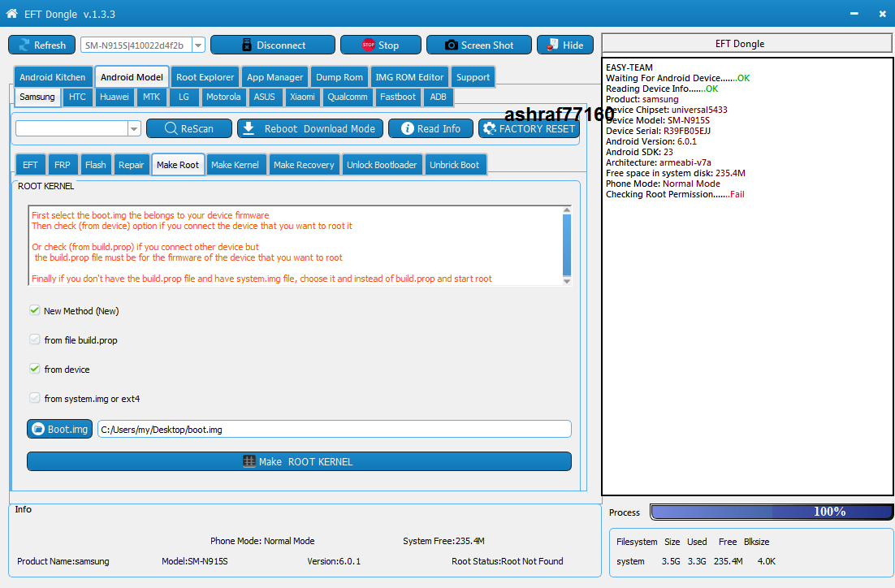
Task: Click the instructions scrollbar up arrow
Action: (x=567, y=210)
